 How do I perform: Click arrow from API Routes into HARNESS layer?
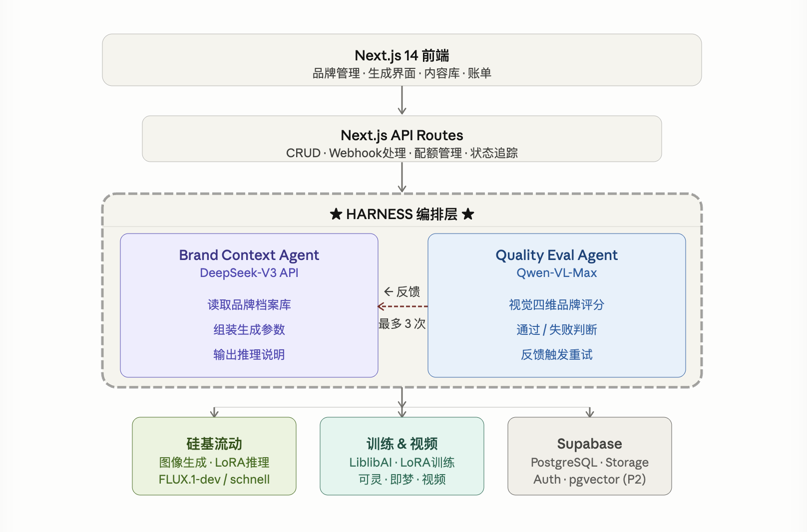(x=402, y=177)
